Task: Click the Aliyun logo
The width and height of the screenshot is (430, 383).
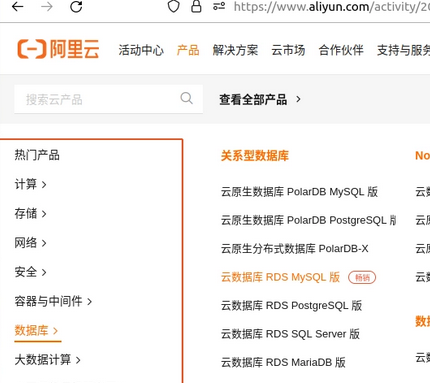Action: point(58,49)
